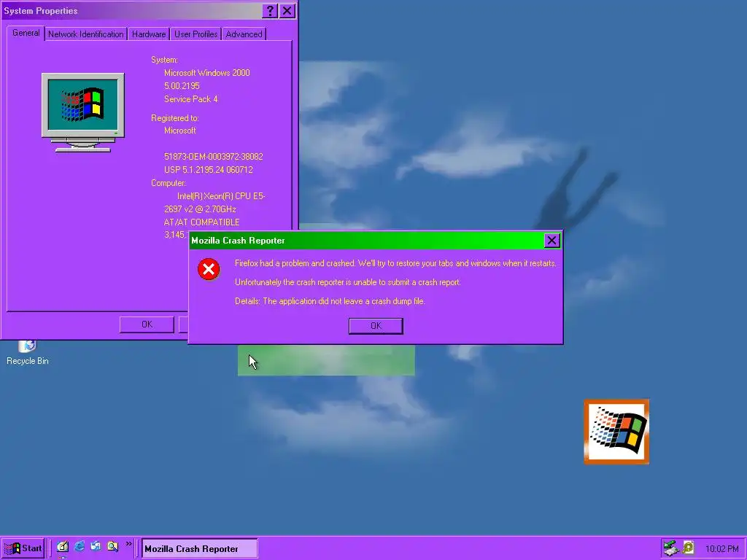
Task: Click the 10:02 PM clock
Action: [721, 549]
